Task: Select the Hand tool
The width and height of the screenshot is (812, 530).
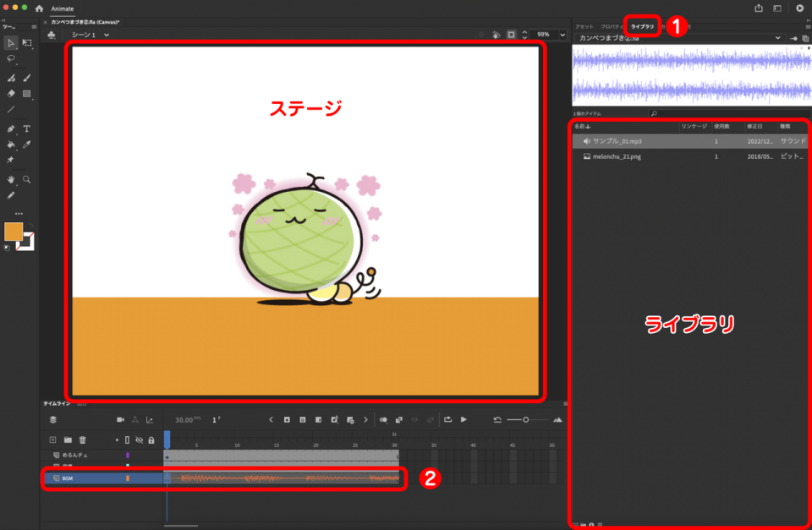Action: click(11, 179)
